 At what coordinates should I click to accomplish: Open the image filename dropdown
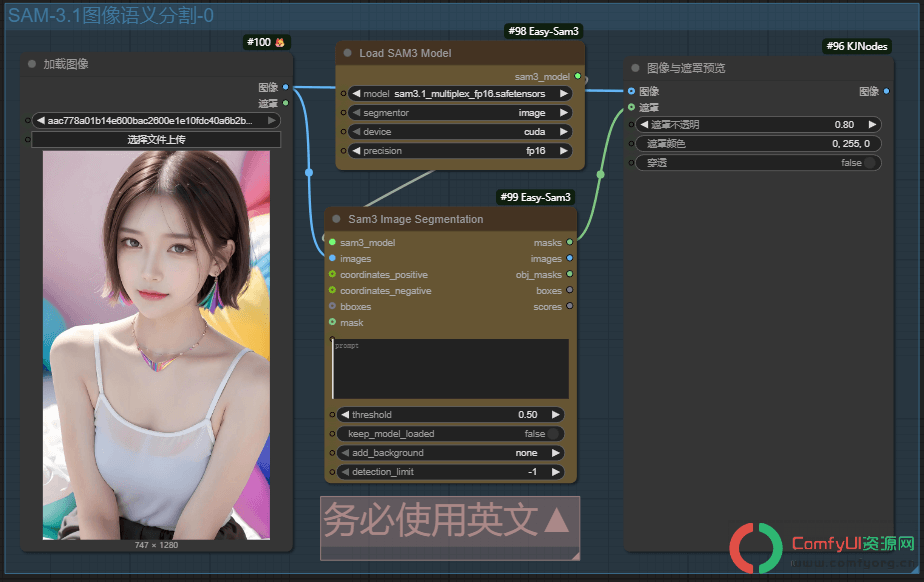(x=156, y=120)
